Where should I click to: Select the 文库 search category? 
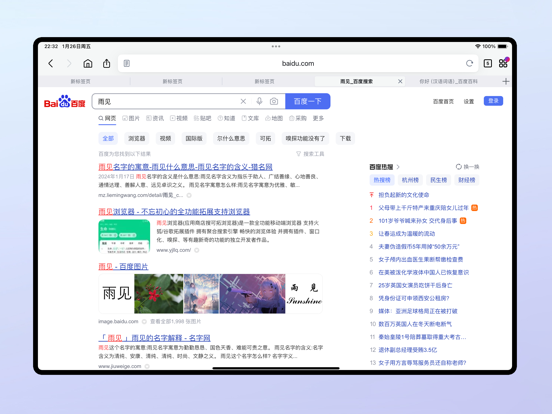[x=250, y=118]
